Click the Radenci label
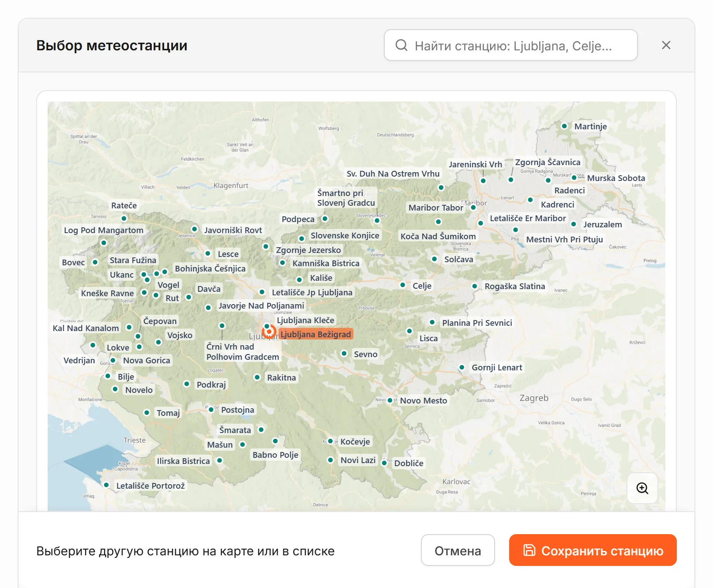This screenshot has height=588, width=713. click(569, 190)
